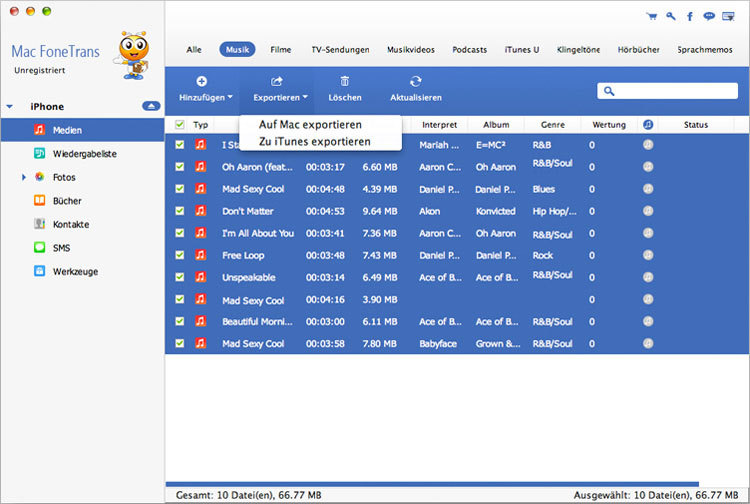Focus the search input field
This screenshot has height=504, width=750.
point(667,91)
